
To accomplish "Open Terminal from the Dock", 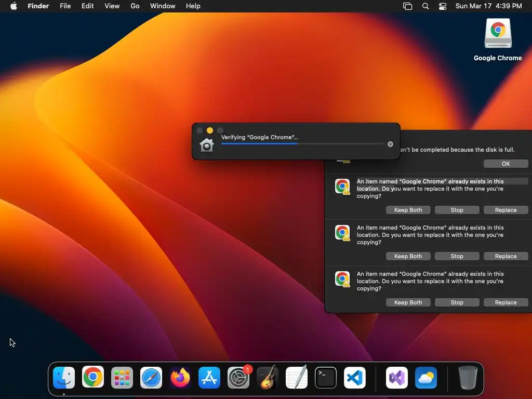I will coord(326,377).
